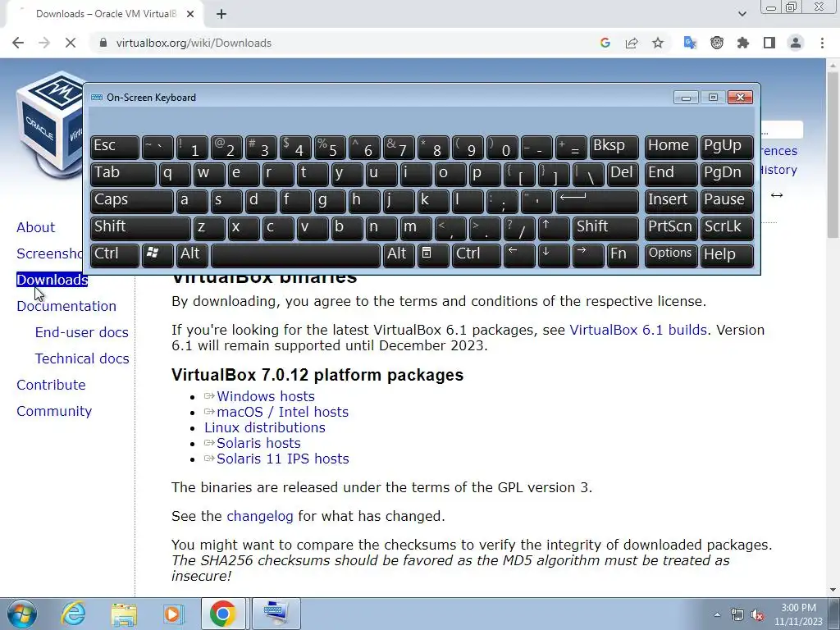The image size is (840, 630).
Task: Click the taskbar clock showing 3:00 PM
Action: point(798,614)
